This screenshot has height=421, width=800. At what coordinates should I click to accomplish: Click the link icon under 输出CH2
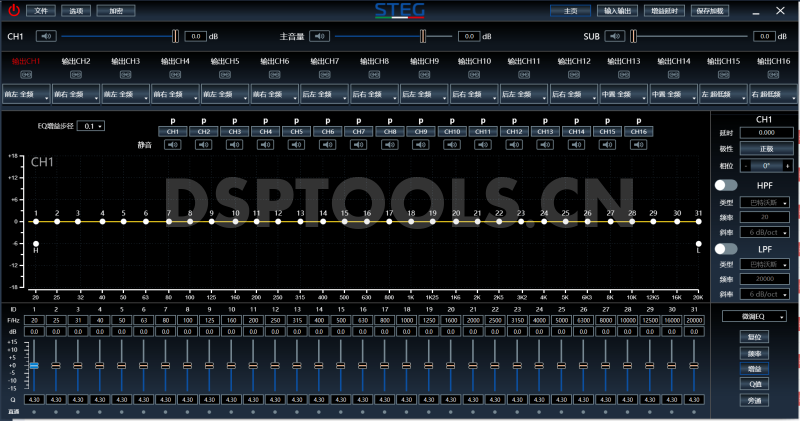coord(77,75)
